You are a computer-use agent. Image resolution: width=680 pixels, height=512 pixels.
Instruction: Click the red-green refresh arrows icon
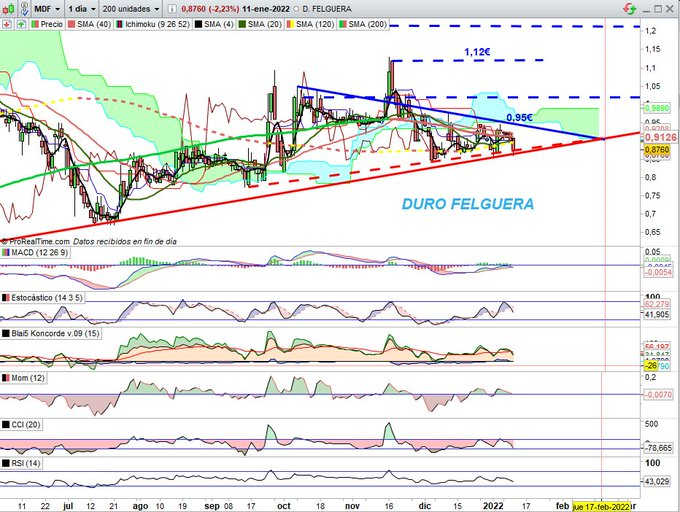629,8
